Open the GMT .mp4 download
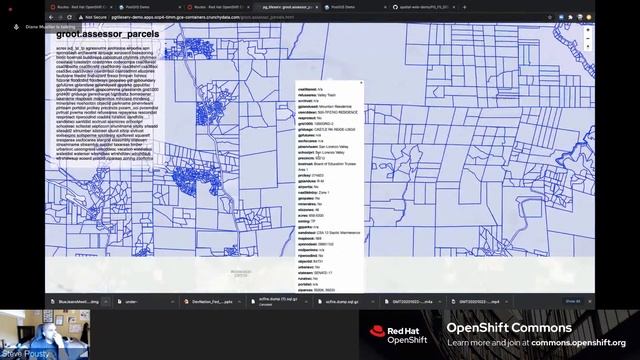The height and width of the screenshot is (360, 640). (476, 302)
